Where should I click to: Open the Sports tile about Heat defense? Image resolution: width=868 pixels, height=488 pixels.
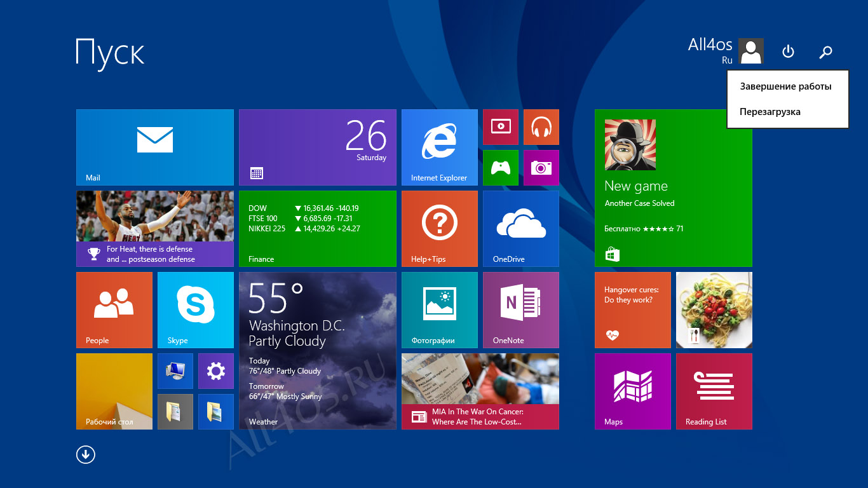[x=155, y=229]
